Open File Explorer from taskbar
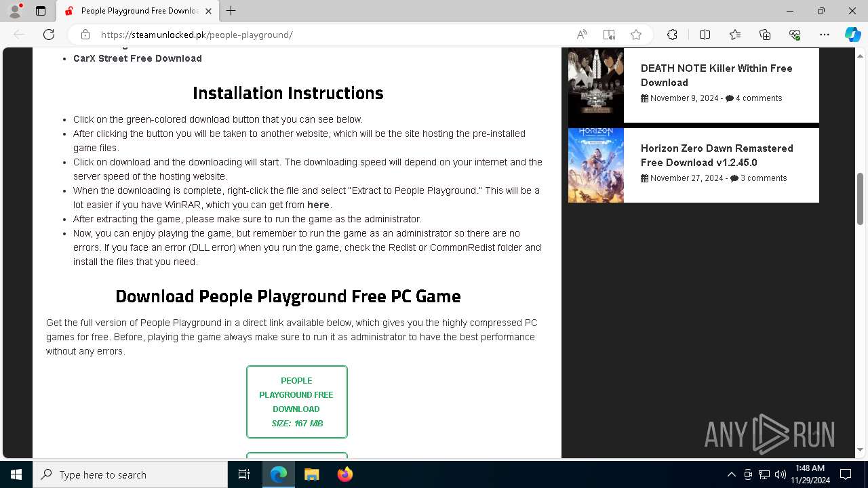Image resolution: width=868 pixels, height=488 pixels. tap(311, 474)
